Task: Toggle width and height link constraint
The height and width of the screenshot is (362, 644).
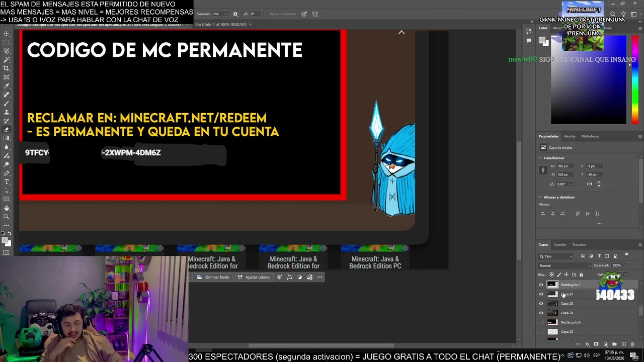Action: point(543,170)
